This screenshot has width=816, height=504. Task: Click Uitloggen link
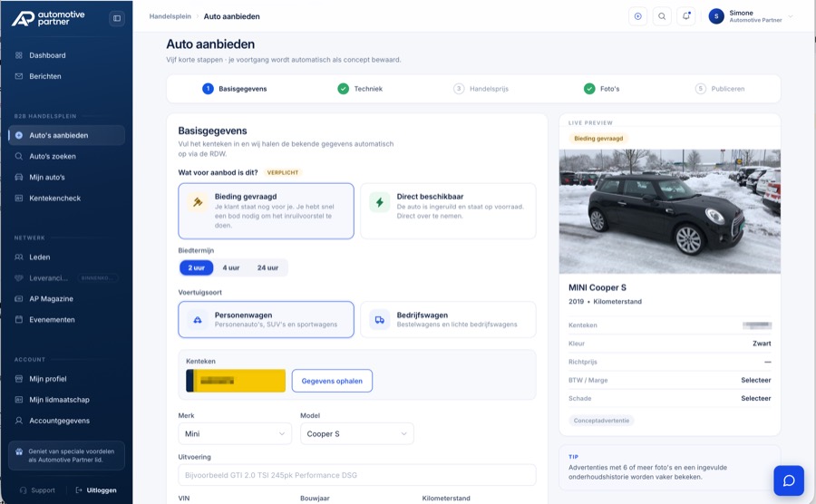click(96, 490)
